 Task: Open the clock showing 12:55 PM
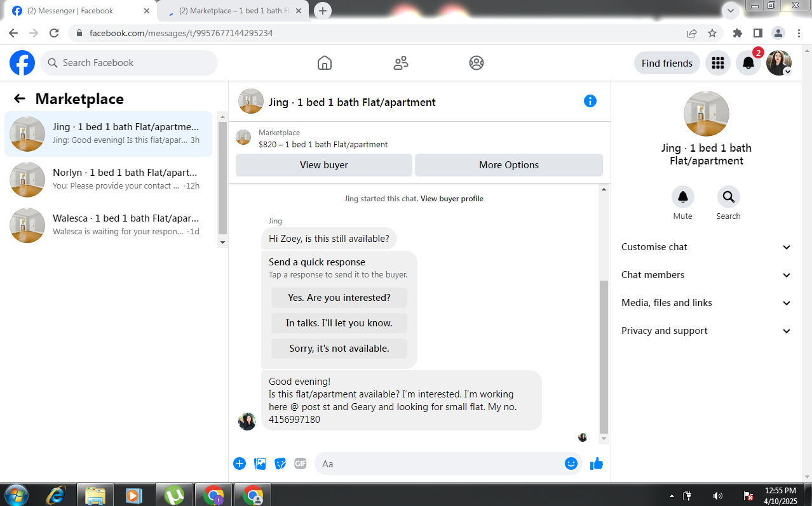point(780,491)
